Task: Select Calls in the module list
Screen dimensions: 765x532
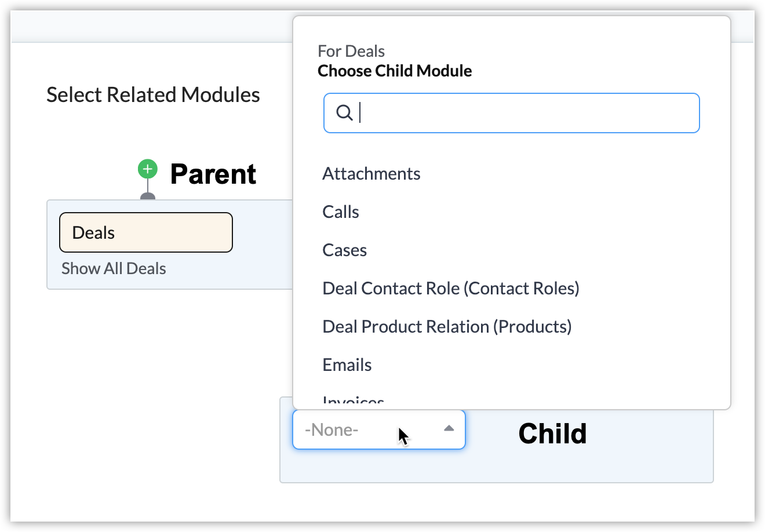Action: 341,212
